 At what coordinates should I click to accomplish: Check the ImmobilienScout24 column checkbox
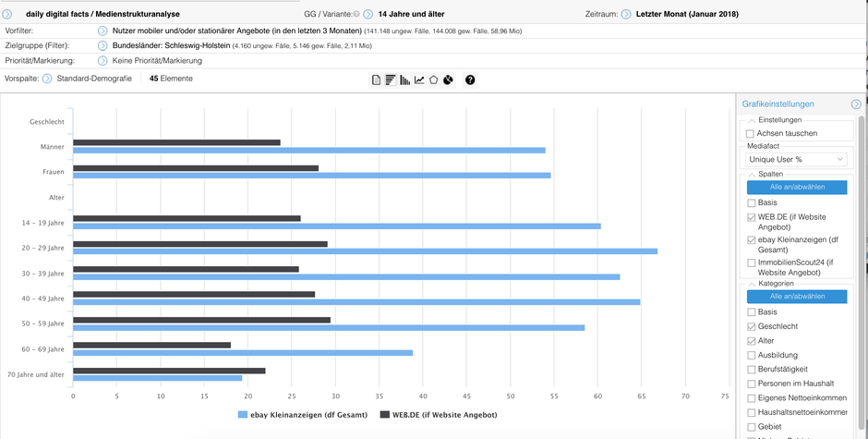point(752,262)
